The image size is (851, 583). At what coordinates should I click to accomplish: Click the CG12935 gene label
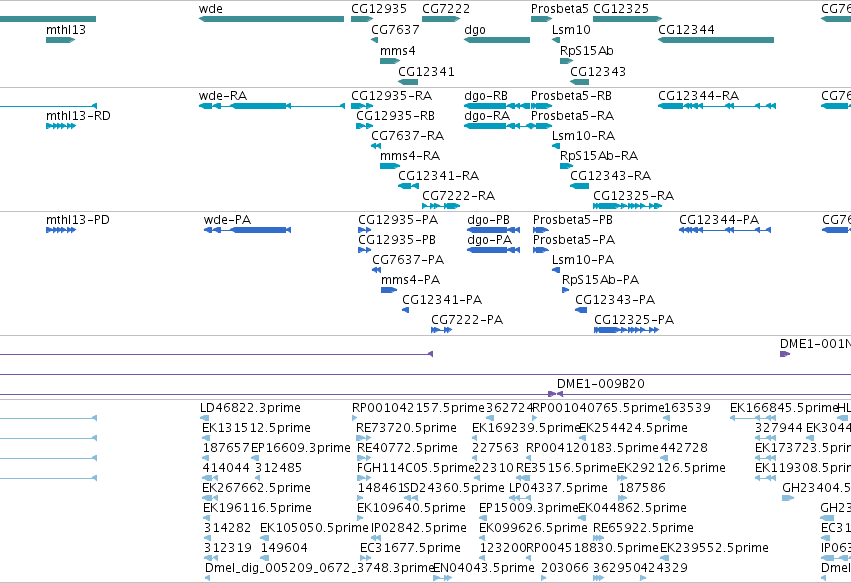coord(379,9)
